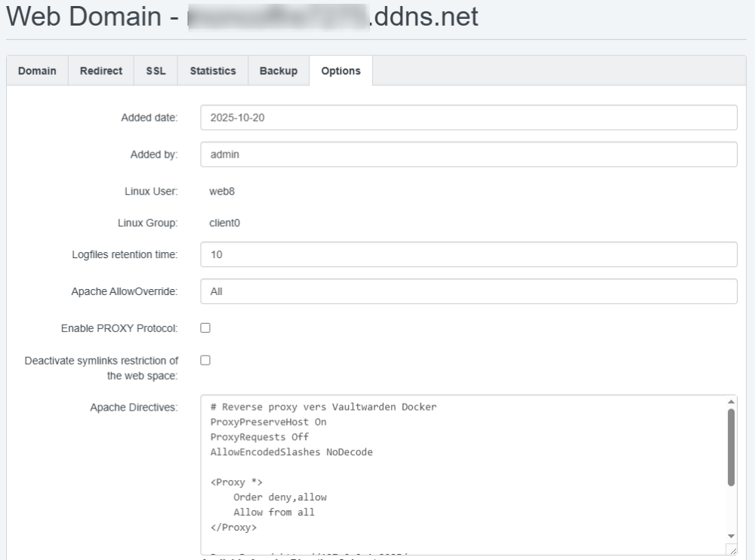
Task: Switch to the Backup tab
Action: click(279, 71)
